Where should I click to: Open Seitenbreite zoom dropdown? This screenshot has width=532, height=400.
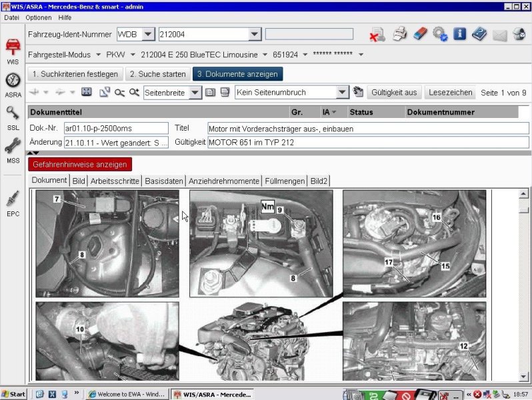coord(195,93)
